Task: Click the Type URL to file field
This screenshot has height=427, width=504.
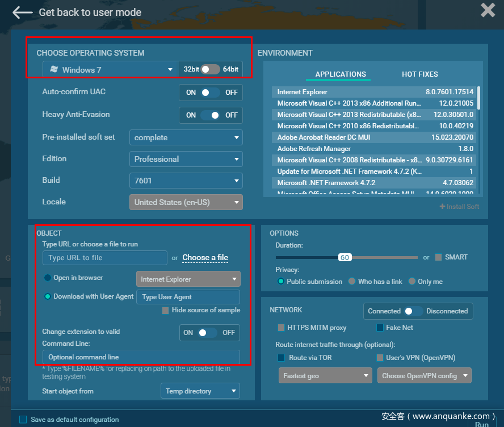Action: (x=105, y=258)
